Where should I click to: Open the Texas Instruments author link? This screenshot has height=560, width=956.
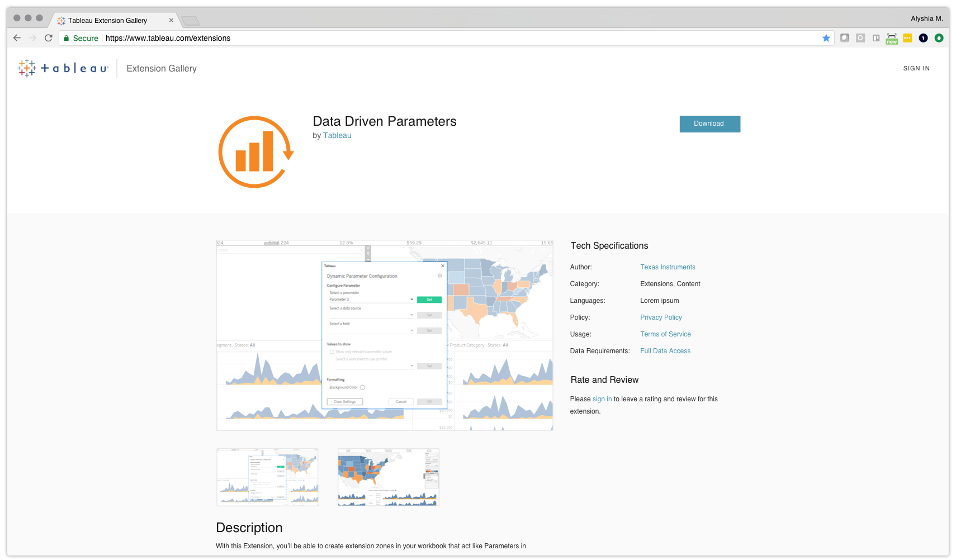(x=668, y=267)
